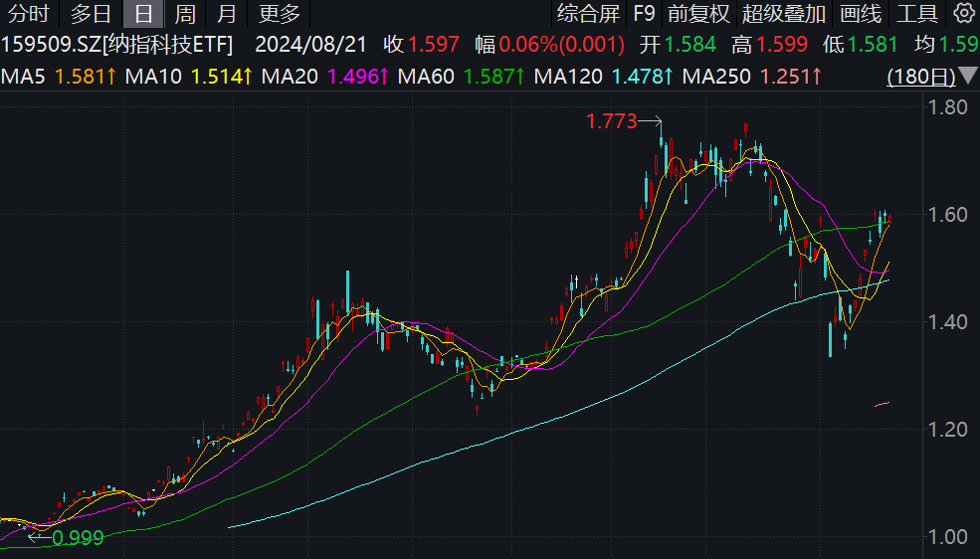Select the MA10 1.514 indicator label
Screen dimensions: 980x559
pos(189,77)
